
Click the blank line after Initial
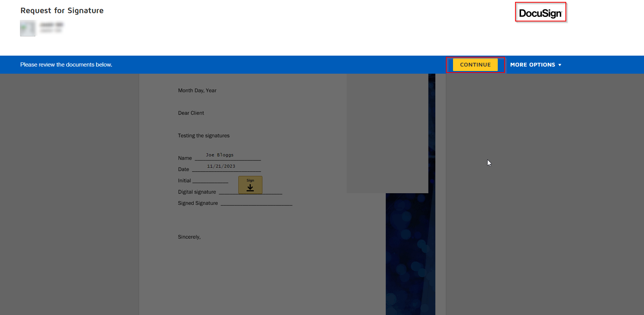pyautogui.click(x=210, y=181)
